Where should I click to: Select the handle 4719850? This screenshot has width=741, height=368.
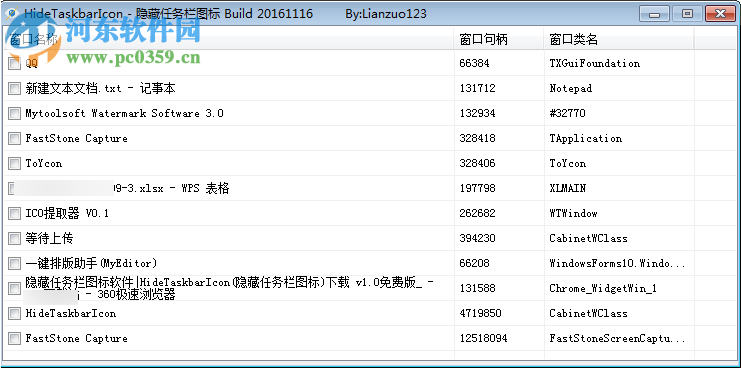480,314
